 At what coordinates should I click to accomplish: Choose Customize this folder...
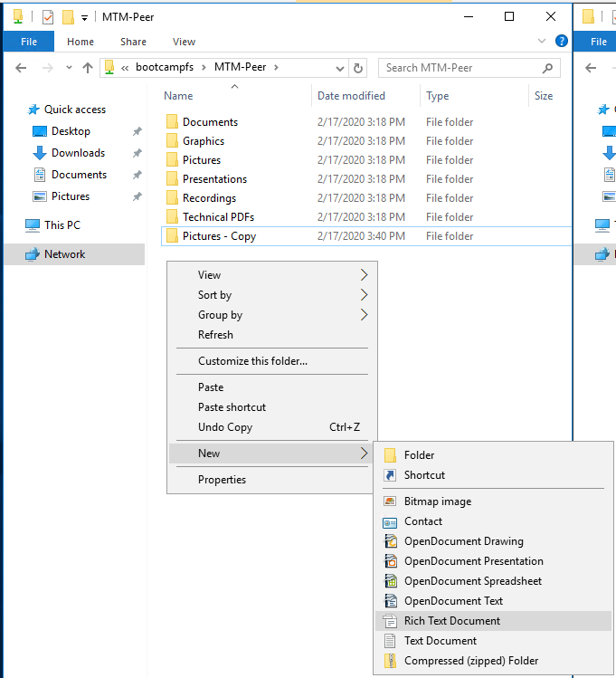pos(272,361)
